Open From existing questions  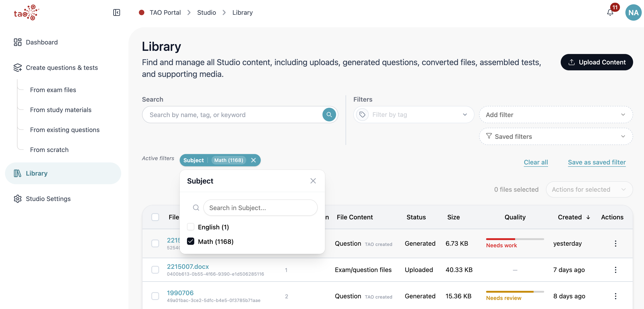coord(65,130)
